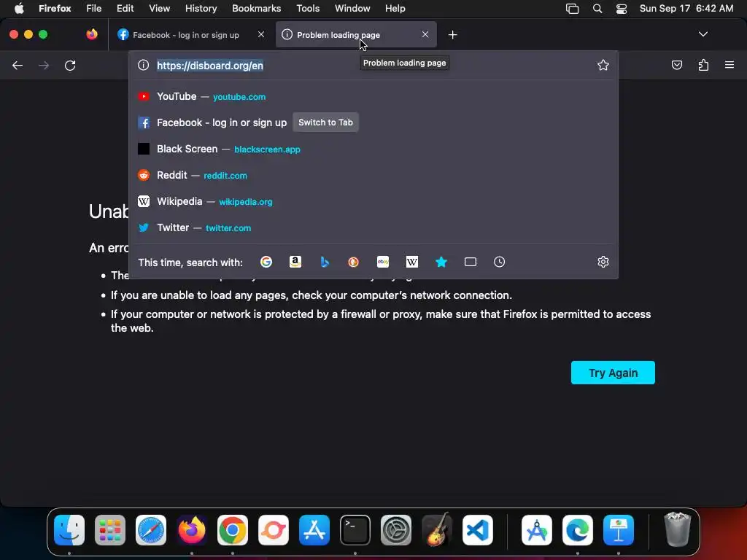The width and height of the screenshot is (747, 560).
Task: Click the date and time in the menu bar
Action: [686, 9]
